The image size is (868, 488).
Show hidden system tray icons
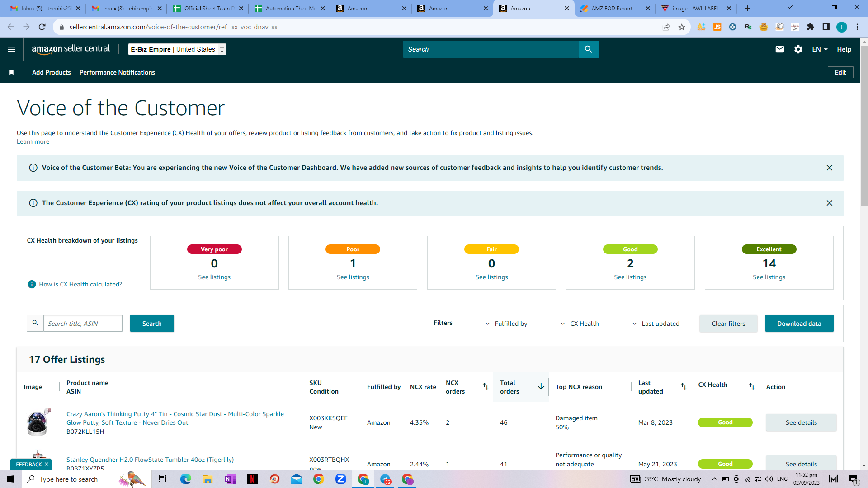point(714,479)
